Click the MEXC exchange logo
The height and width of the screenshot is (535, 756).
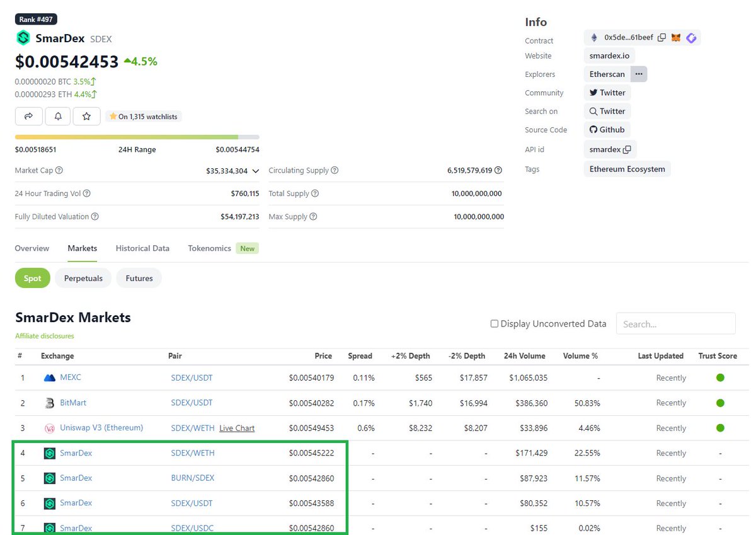point(50,377)
